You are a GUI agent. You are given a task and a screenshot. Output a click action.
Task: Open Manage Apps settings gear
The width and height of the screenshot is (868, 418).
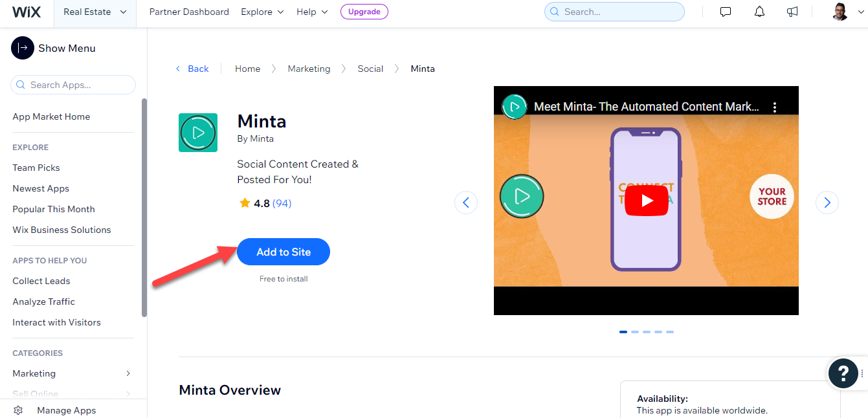19,410
